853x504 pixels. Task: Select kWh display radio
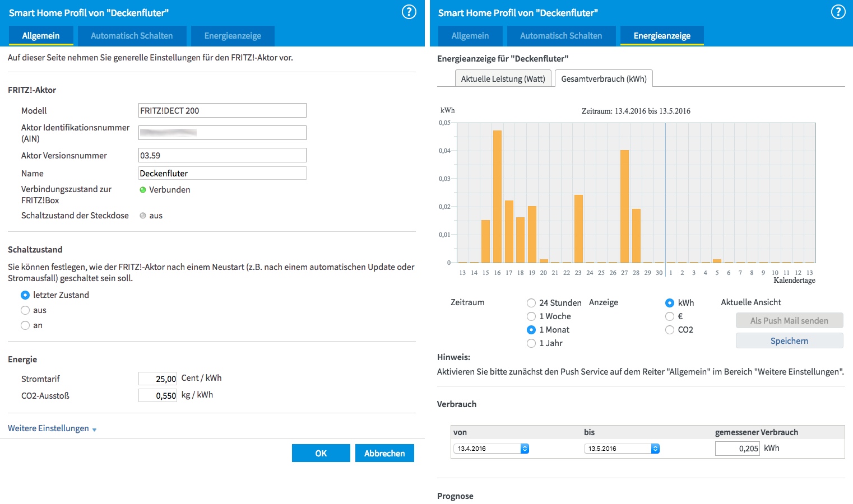click(670, 303)
